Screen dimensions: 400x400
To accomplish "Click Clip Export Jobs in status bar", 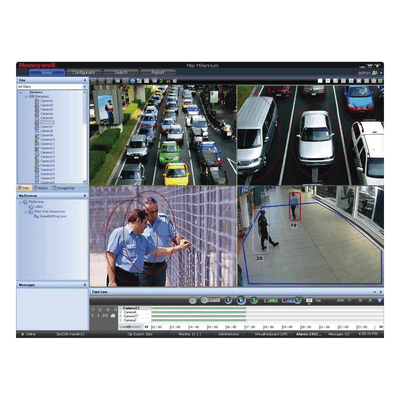I will [140, 334].
